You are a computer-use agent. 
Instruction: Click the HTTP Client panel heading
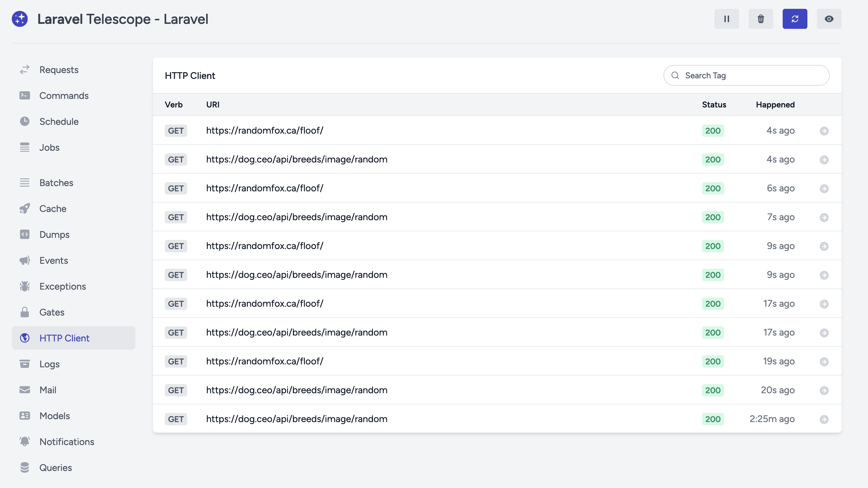pyautogui.click(x=190, y=75)
